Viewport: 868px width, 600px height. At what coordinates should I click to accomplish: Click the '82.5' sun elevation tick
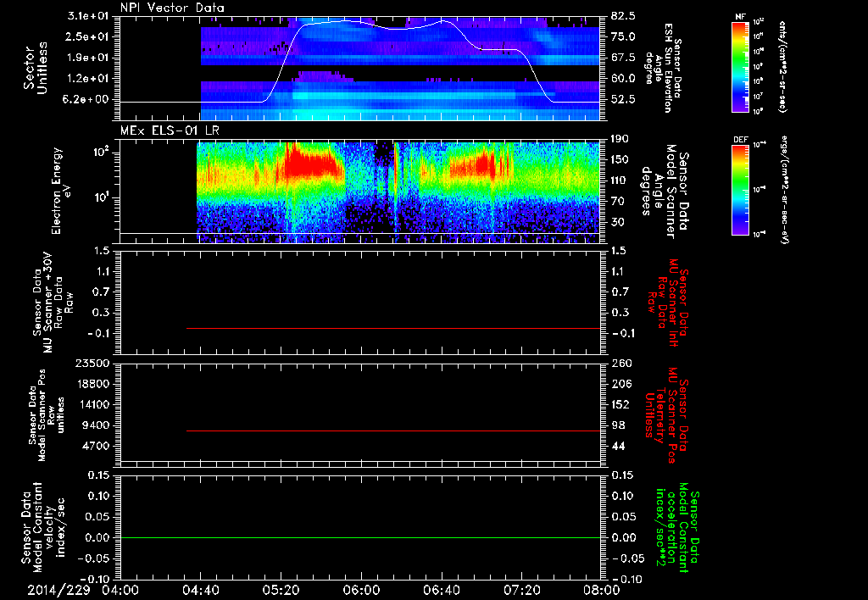coord(623,16)
